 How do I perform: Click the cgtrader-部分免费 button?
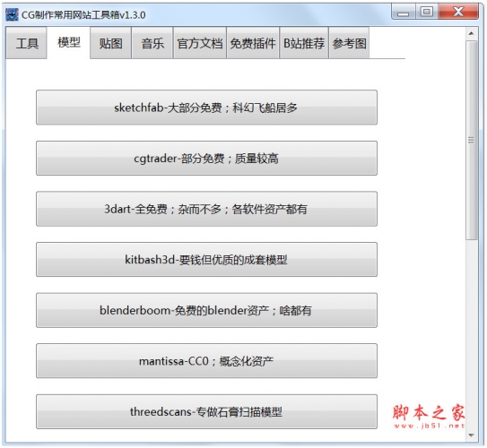(x=206, y=159)
